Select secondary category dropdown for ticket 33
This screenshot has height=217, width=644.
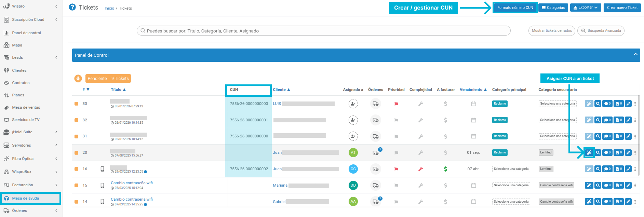coord(558,104)
